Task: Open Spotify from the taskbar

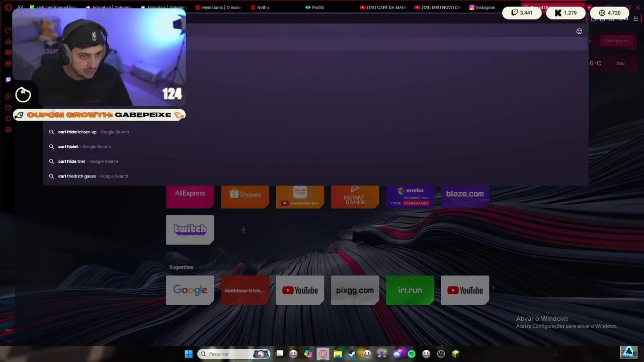Action: click(x=412, y=354)
